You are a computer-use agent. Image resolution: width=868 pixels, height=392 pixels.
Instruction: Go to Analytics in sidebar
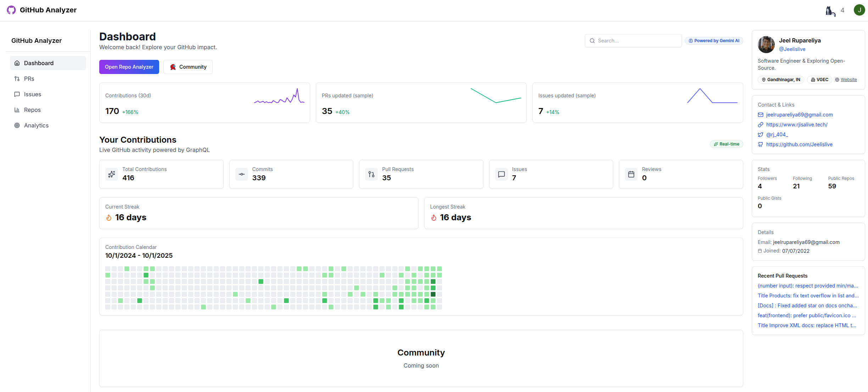click(36, 125)
